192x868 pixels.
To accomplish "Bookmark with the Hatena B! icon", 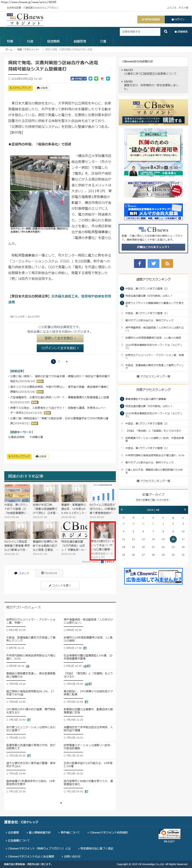I will click(x=108, y=79).
